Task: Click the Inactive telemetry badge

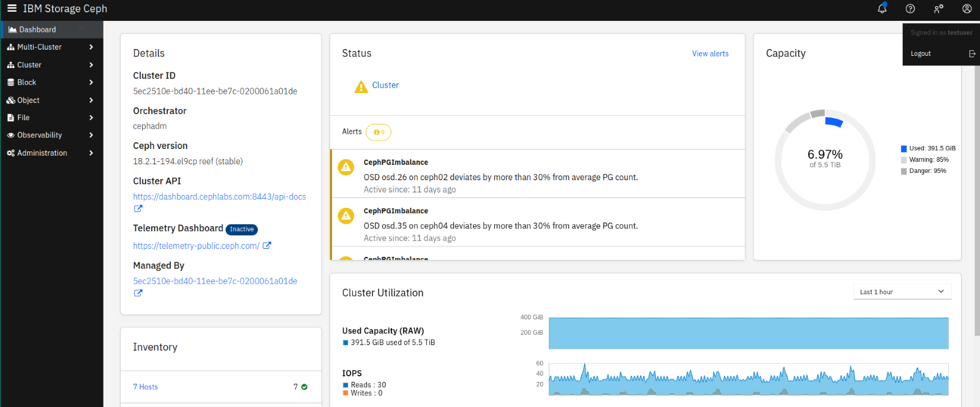Action: click(x=242, y=229)
